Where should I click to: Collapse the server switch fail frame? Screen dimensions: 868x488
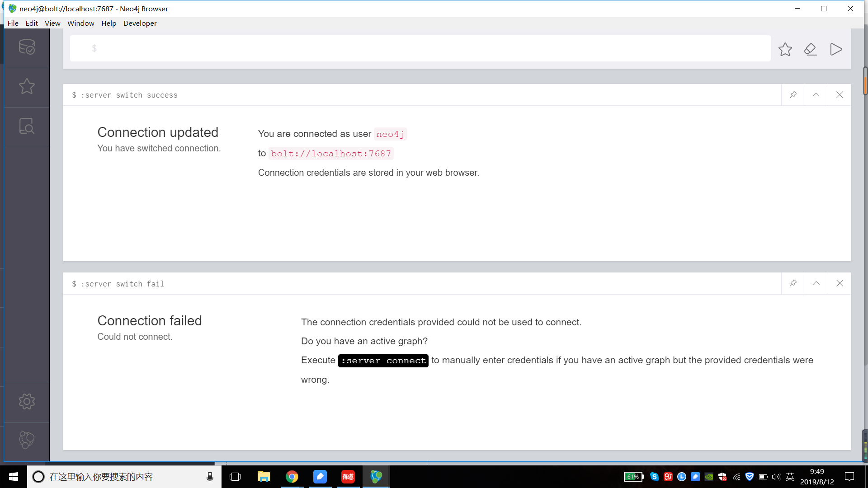point(816,283)
